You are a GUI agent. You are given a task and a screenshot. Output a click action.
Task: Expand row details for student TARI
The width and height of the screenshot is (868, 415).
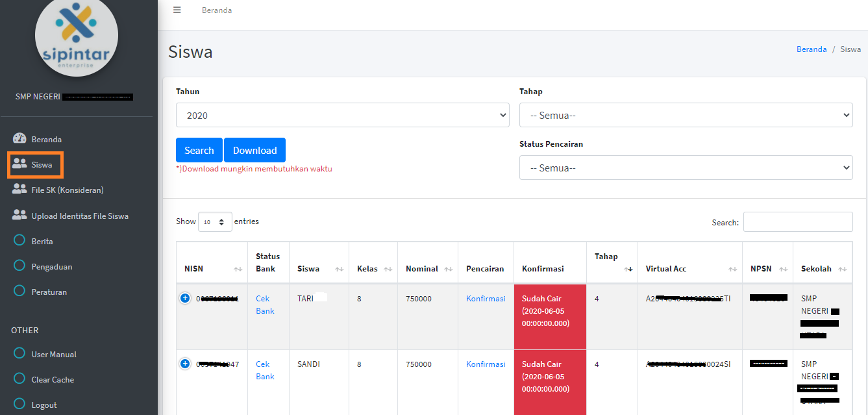coord(185,298)
